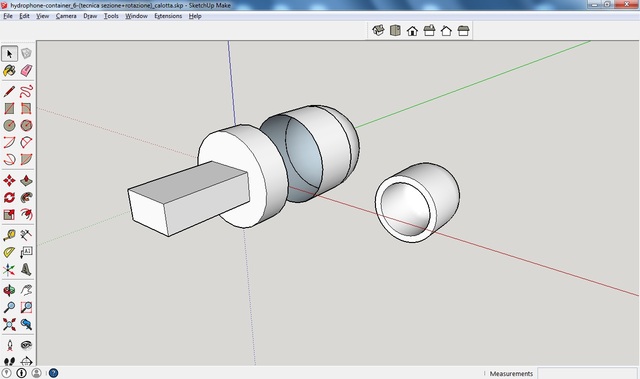Switch to Right view
Image resolution: width=640 pixels, height=379 pixels.
429,30
